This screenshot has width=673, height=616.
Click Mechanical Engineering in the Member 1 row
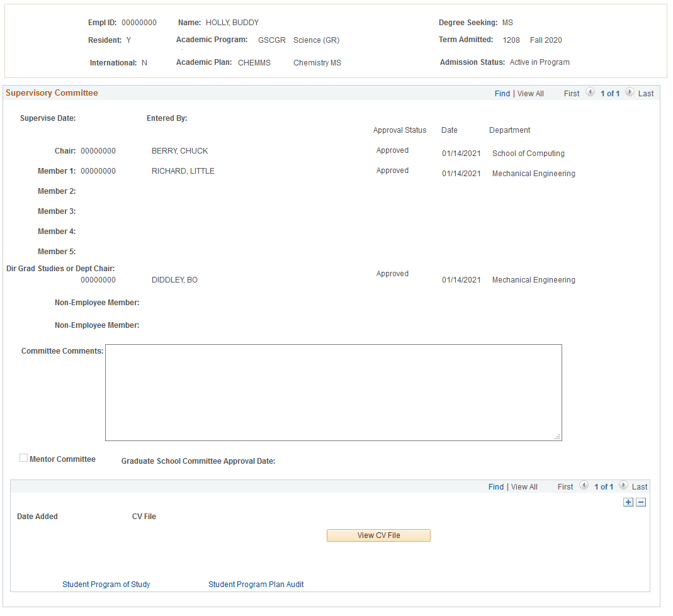point(533,173)
